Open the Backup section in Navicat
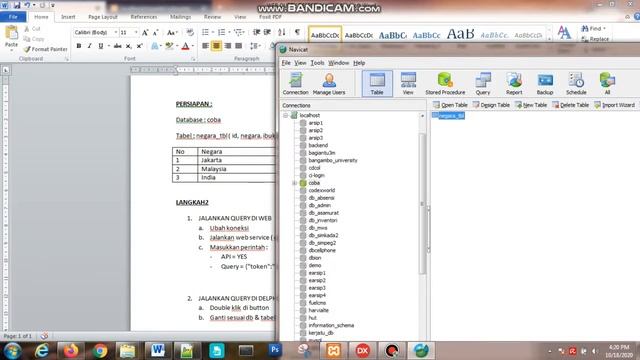The width and height of the screenshot is (640, 360). 545,84
